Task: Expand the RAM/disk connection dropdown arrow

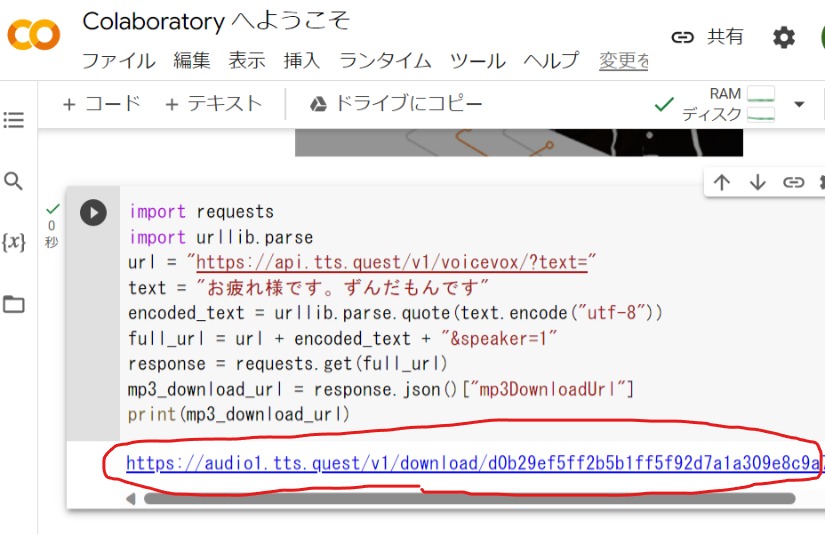Action: point(799,104)
